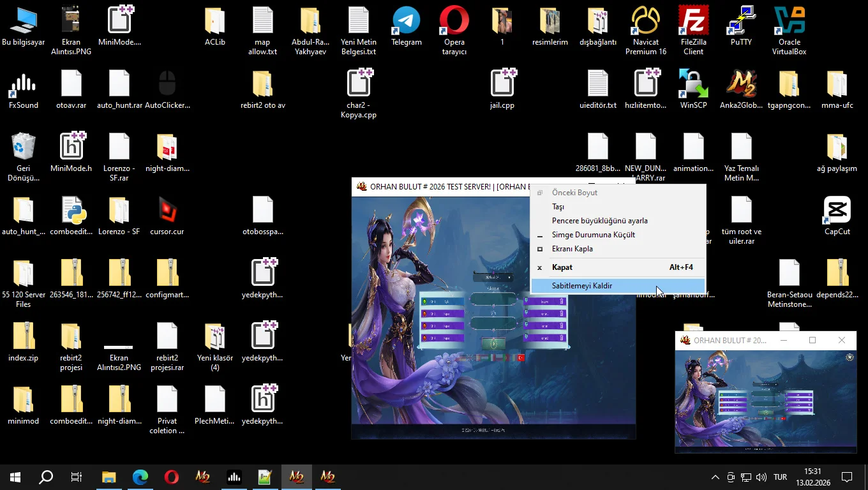Choose Sabitlemeyi Kaldır in the context menu
868x490 pixels.
tap(581, 286)
